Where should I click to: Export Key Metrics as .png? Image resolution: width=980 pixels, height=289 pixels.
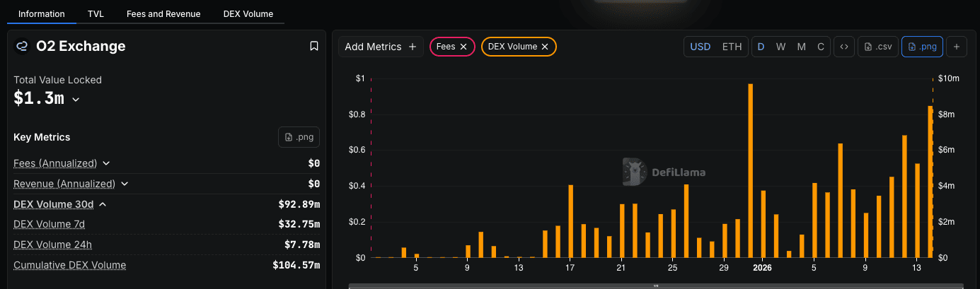(299, 137)
